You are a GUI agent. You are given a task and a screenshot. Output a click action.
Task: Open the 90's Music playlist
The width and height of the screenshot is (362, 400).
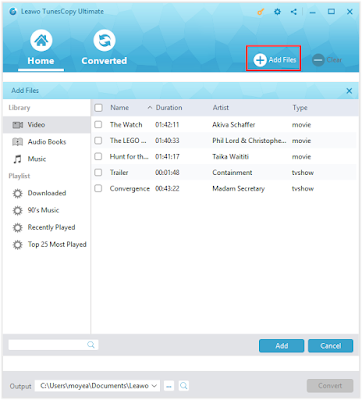point(47,210)
